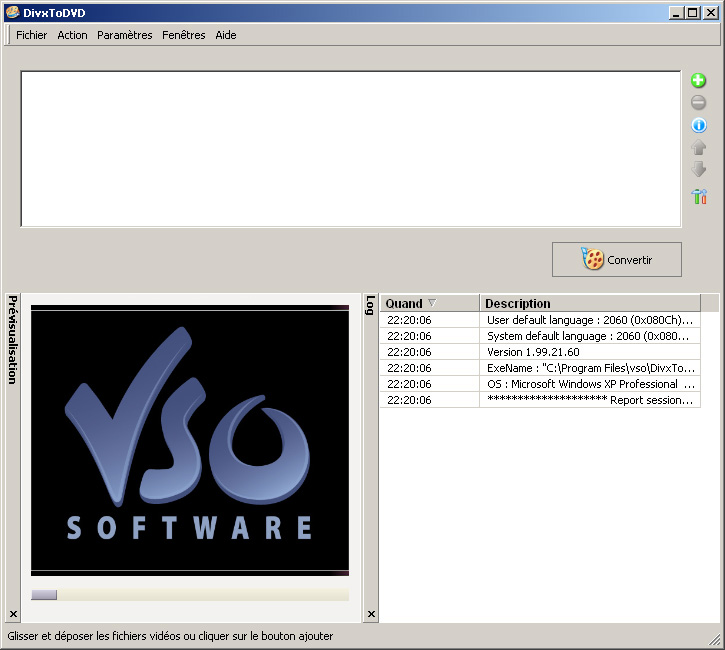Image resolution: width=725 pixels, height=650 pixels.
Task: Select the 'Report session' log row
Action: point(540,400)
